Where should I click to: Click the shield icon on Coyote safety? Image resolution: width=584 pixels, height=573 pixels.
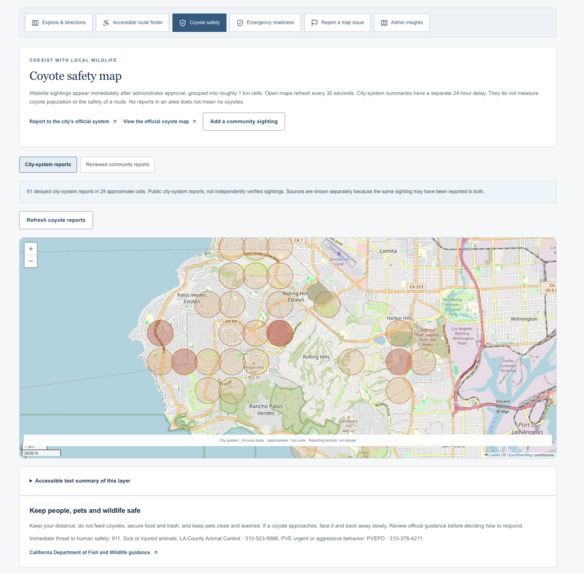click(x=182, y=23)
